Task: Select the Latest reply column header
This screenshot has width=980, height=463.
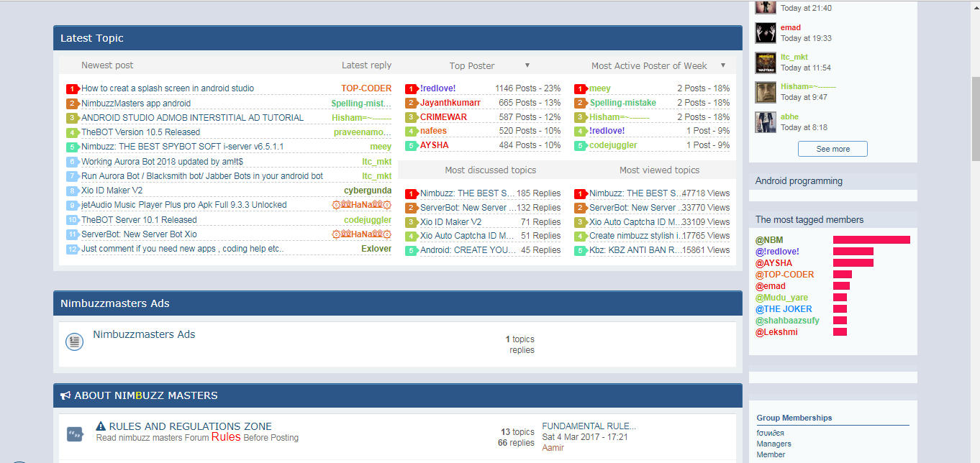Action: click(x=366, y=65)
